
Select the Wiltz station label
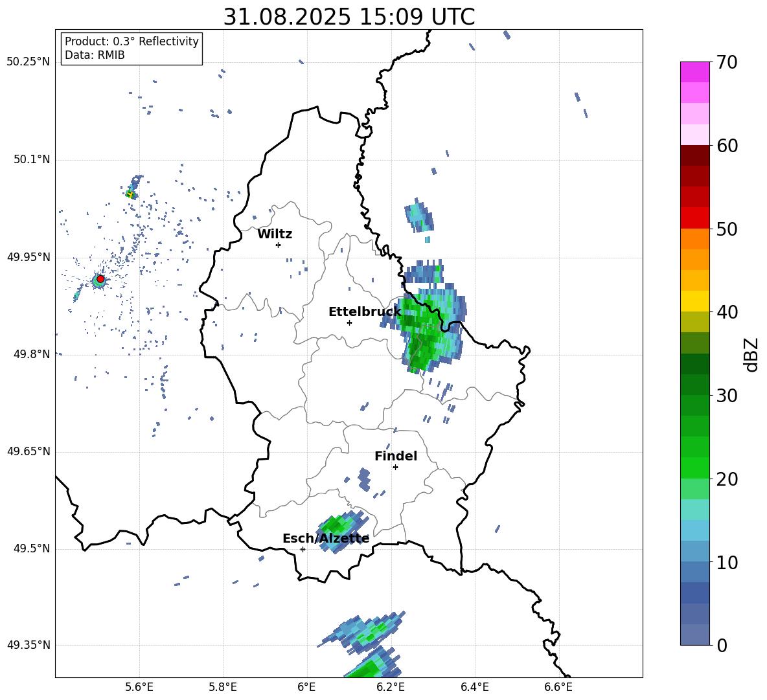pos(275,234)
